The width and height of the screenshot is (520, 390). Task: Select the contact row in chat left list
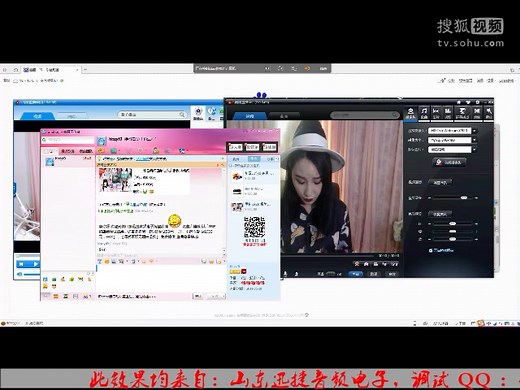click(x=68, y=161)
